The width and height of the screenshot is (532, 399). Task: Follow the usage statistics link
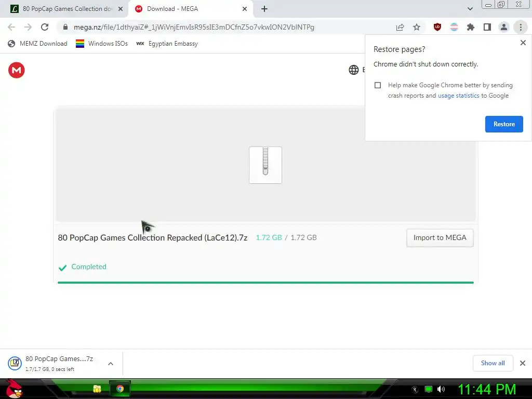pos(458,96)
